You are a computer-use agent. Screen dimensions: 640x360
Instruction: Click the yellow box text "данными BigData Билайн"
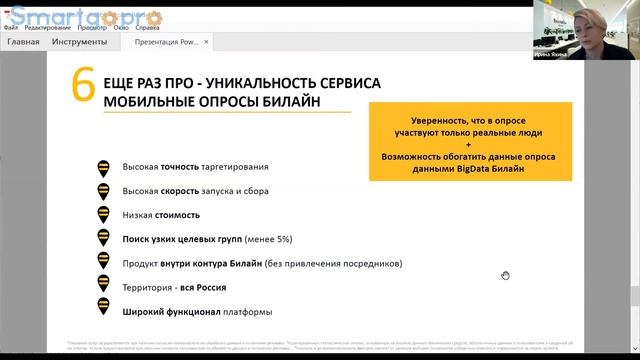[468, 169]
